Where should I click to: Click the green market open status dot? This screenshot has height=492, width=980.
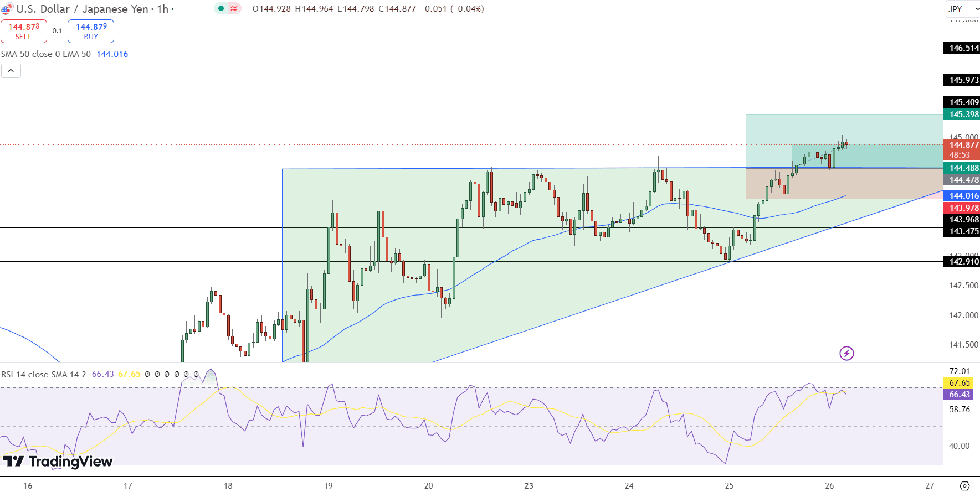[221, 9]
